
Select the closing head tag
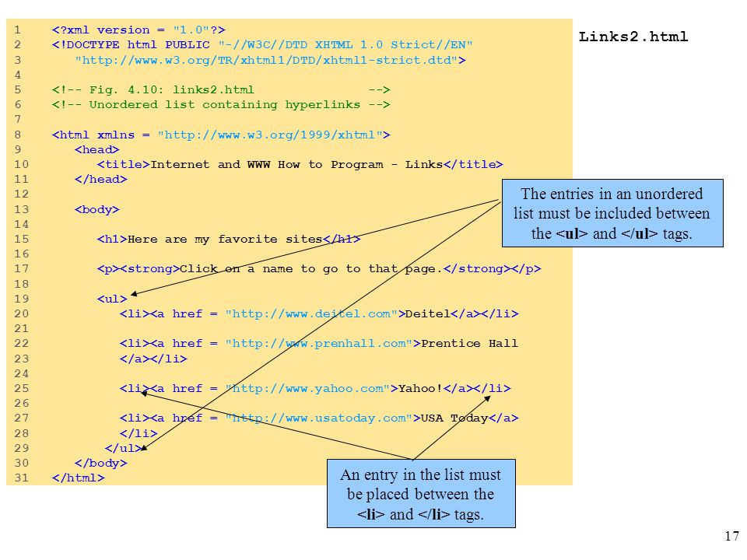click(x=100, y=179)
